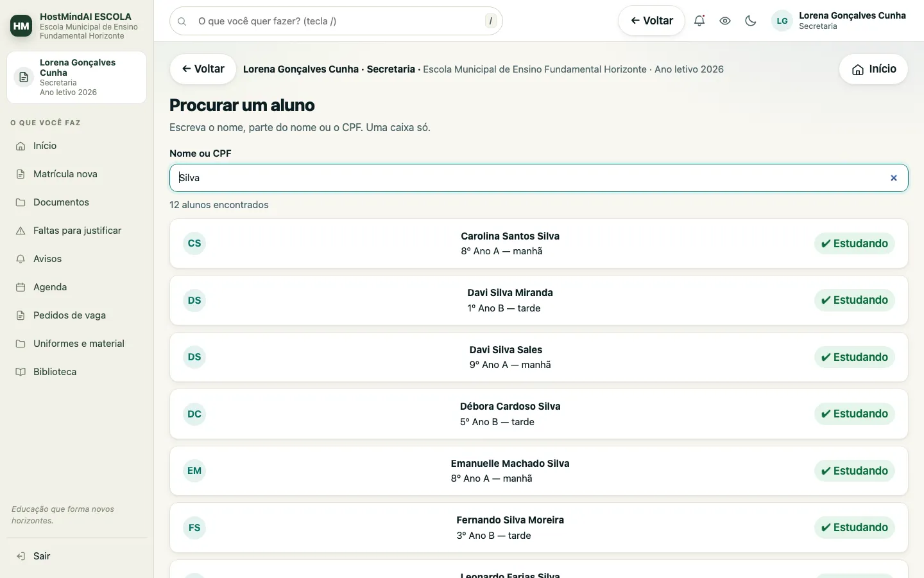This screenshot has width=924, height=578.
Task: Open Avisos in sidebar
Action: (77, 259)
